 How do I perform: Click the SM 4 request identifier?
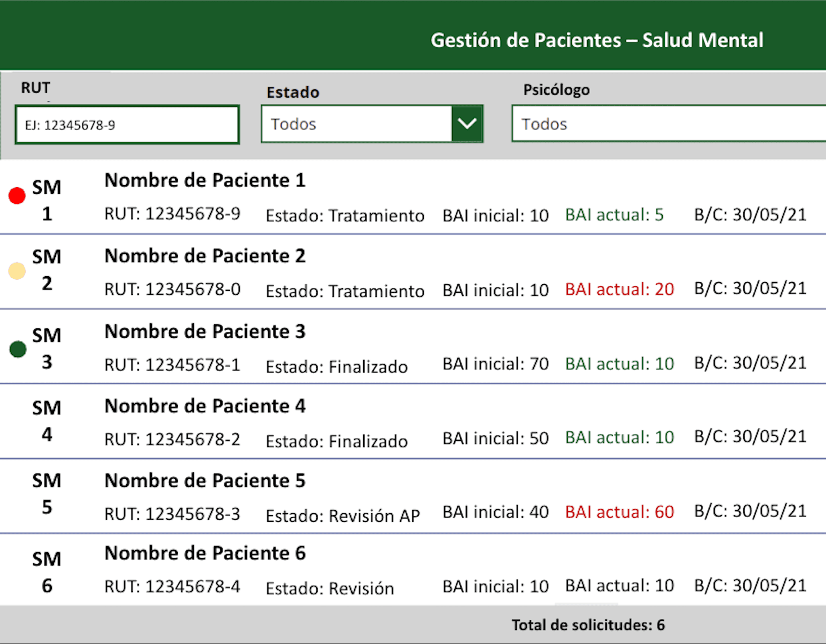pyautogui.click(x=47, y=421)
